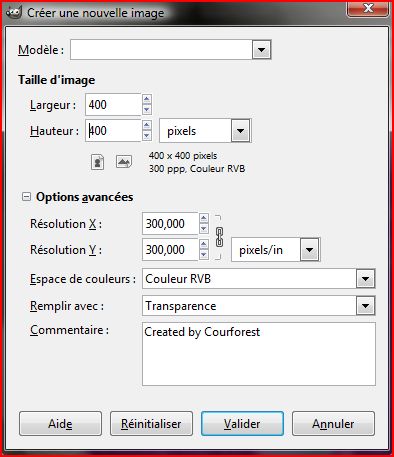Viewport: 394px width, 457px height.
Task: Decrease the Largeur value with down arrow
Action: click(147, 109)
